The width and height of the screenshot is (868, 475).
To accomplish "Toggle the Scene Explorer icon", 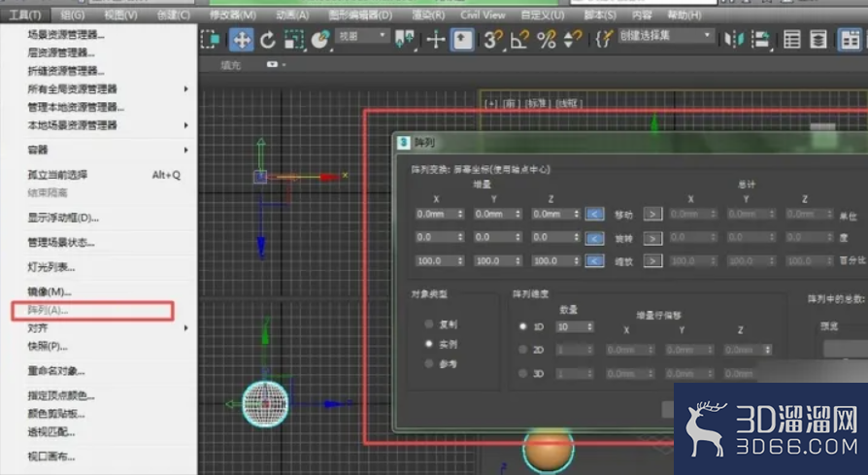I will [791, 39].
